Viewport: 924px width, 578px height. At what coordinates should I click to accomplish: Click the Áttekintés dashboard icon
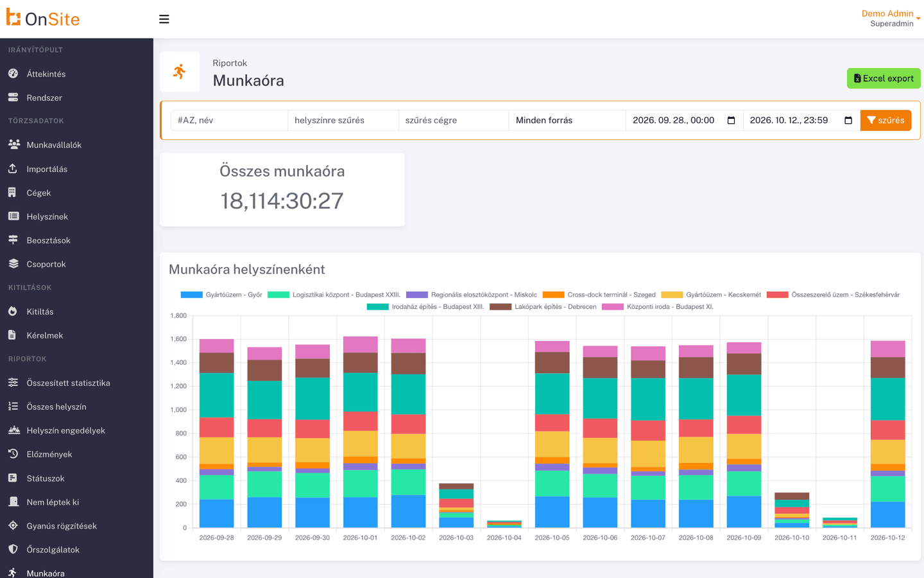(13, 74)
